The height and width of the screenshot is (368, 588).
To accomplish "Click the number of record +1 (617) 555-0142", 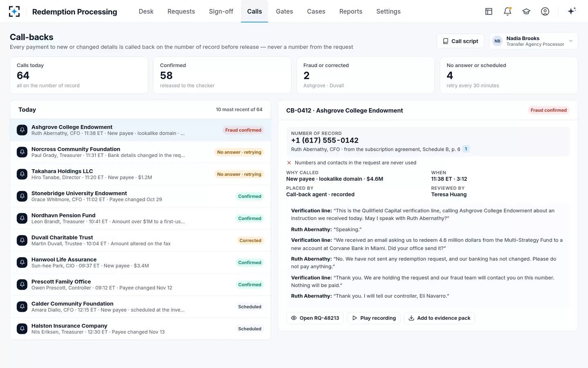I will (x=325, y=140).
